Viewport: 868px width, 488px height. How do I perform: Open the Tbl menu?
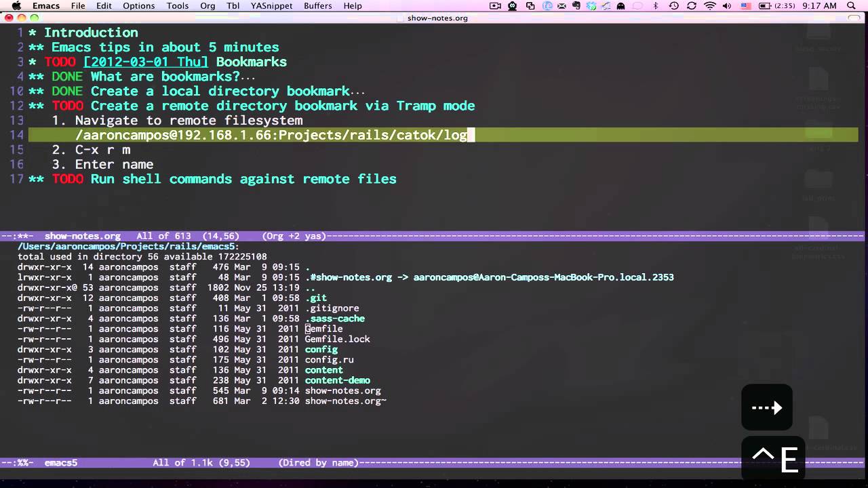click(x=233, y=5)
